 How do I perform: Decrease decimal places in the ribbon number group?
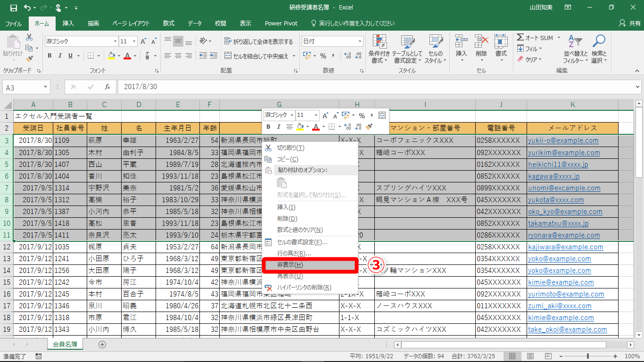point(358,56)
